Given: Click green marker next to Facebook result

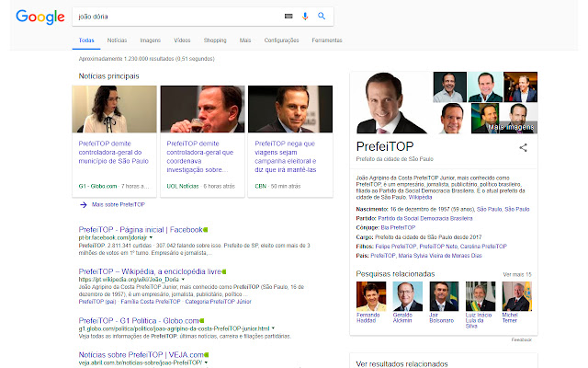Looking at the screenshot, I should [206, 229].
